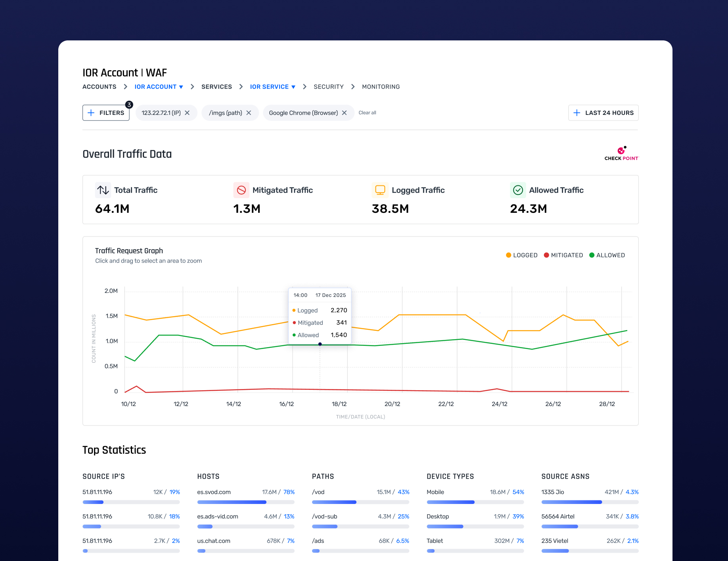Viewport: 728px width, 561px height.
Task: Navigate to Services breadcrumb item
Action: (x=216, y=87)
